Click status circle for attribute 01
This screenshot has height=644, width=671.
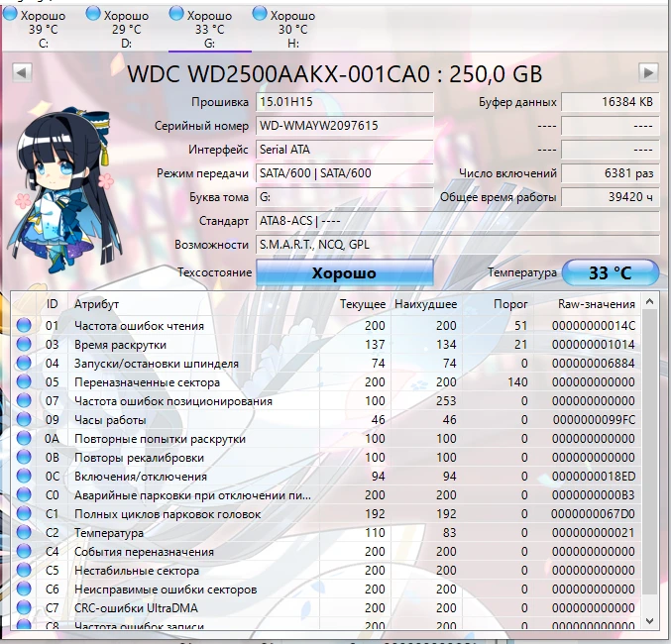pos(24,325)
